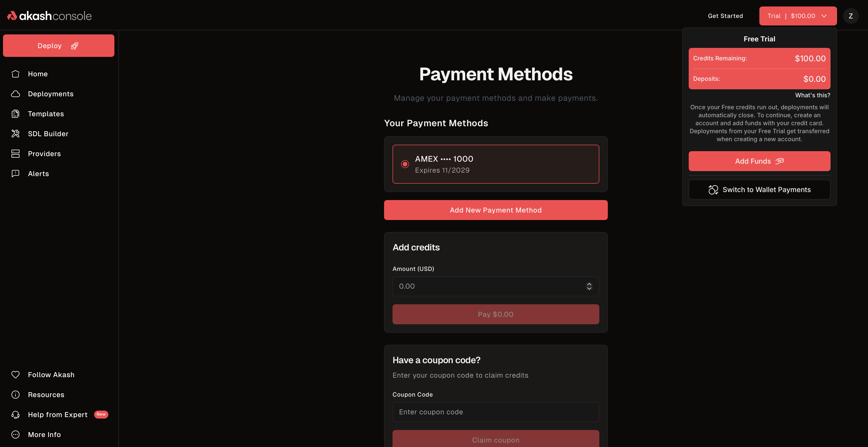Click What's this? in the Free Trial panel

click(812, 95)
